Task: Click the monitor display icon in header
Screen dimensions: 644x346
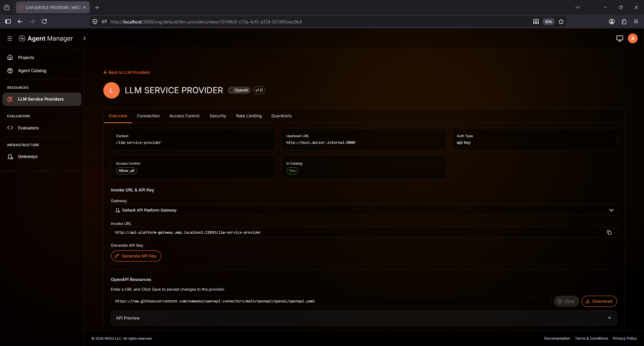Action: point(620,39)
